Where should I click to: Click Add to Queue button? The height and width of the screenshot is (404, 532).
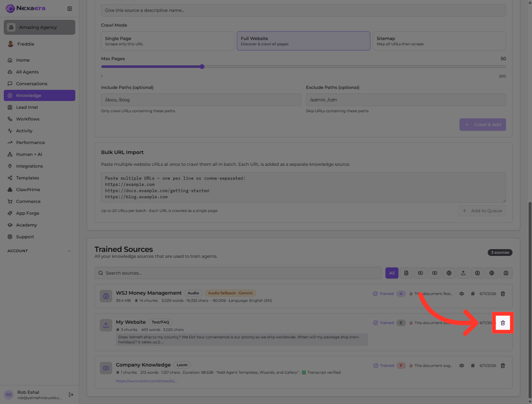[482, 211]
